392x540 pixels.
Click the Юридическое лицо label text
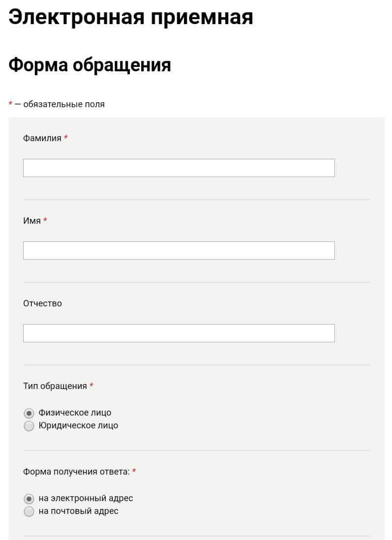78,425
